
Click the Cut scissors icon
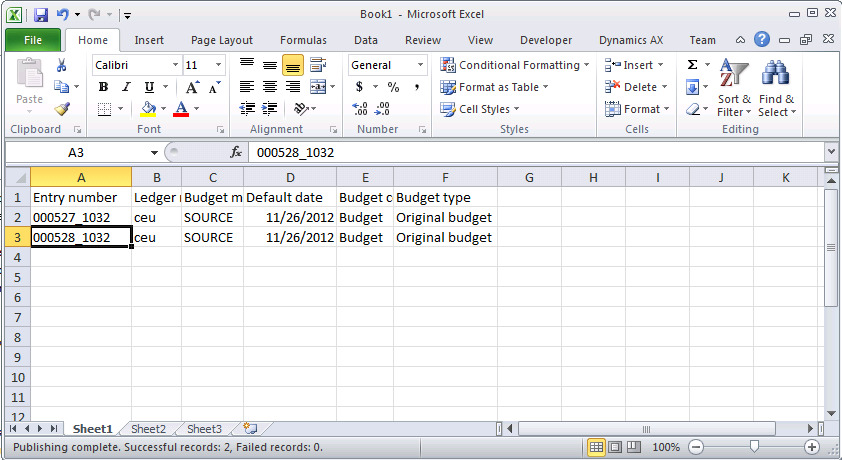[x=62, y=65]
